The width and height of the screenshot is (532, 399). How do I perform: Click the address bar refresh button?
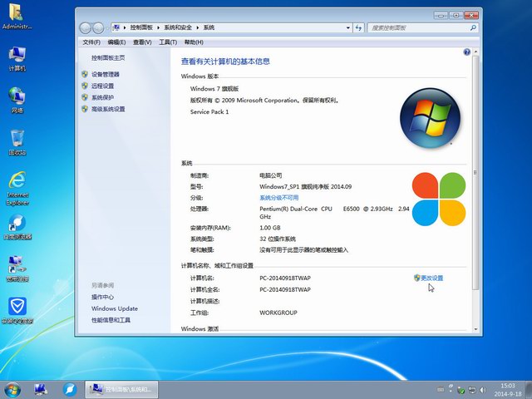pos(358,27)
